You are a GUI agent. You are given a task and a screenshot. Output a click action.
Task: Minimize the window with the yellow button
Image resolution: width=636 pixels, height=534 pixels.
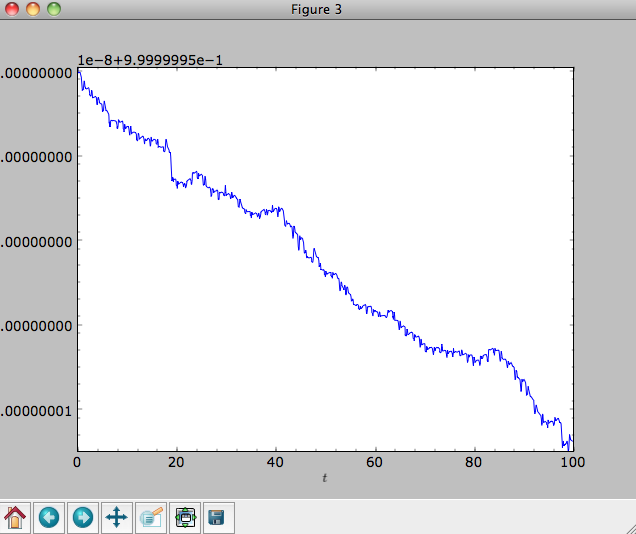33,9
